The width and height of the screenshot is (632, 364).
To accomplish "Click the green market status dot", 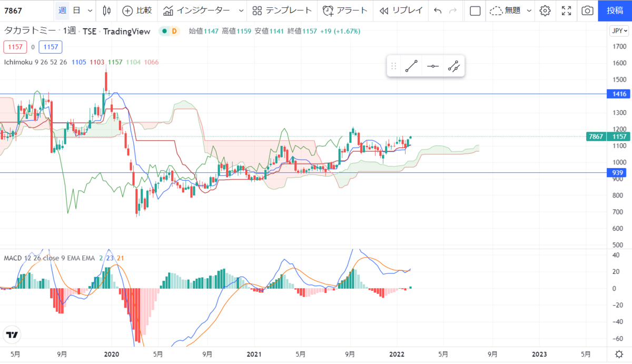I will [165, 31].
